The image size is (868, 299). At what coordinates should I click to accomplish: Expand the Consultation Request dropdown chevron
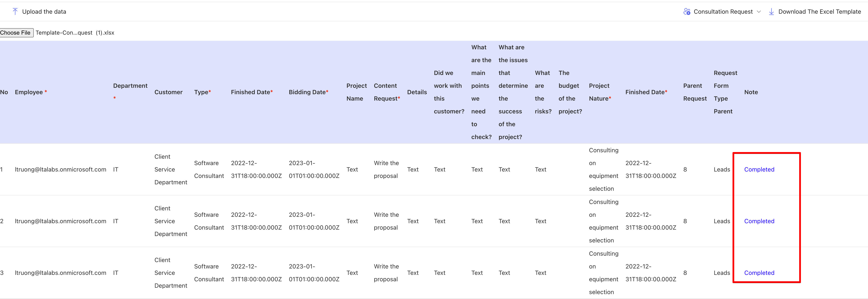[759, 12]
